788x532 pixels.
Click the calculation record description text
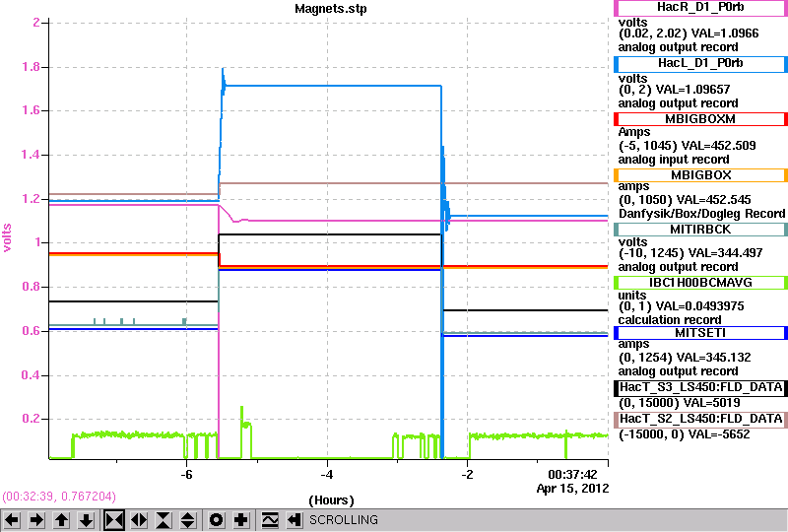tap(670, 320)
